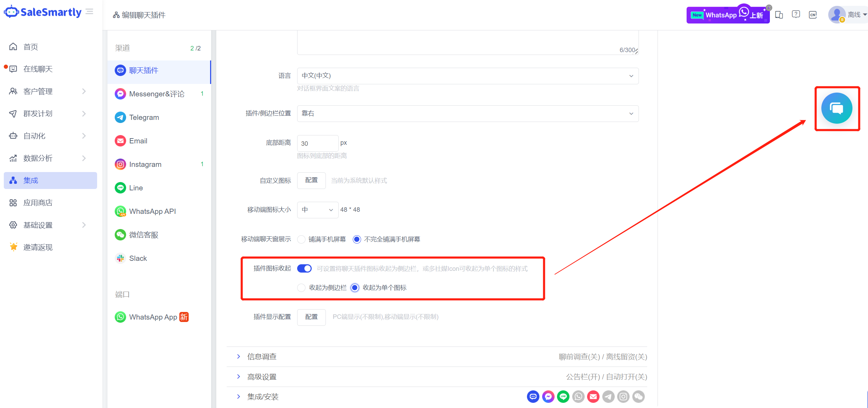Select 铺满手机屏幕 radio option
The width and height of the screenshot is (868, 408).
click(x=301, y=239)
